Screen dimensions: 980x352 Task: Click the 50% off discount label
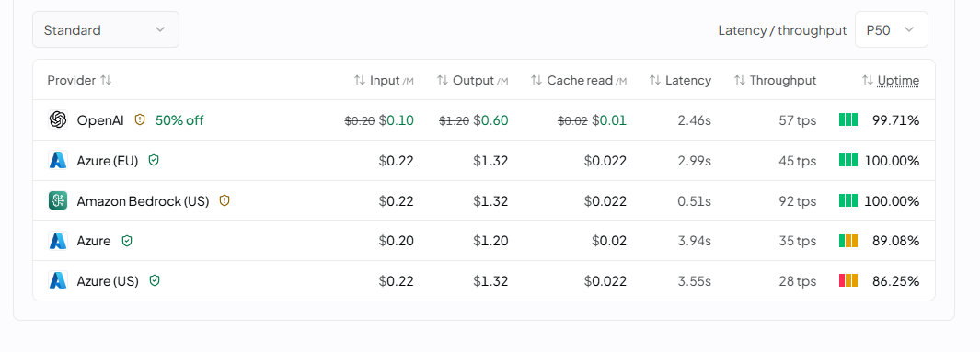pyautogui.click(x=179, y=119)
